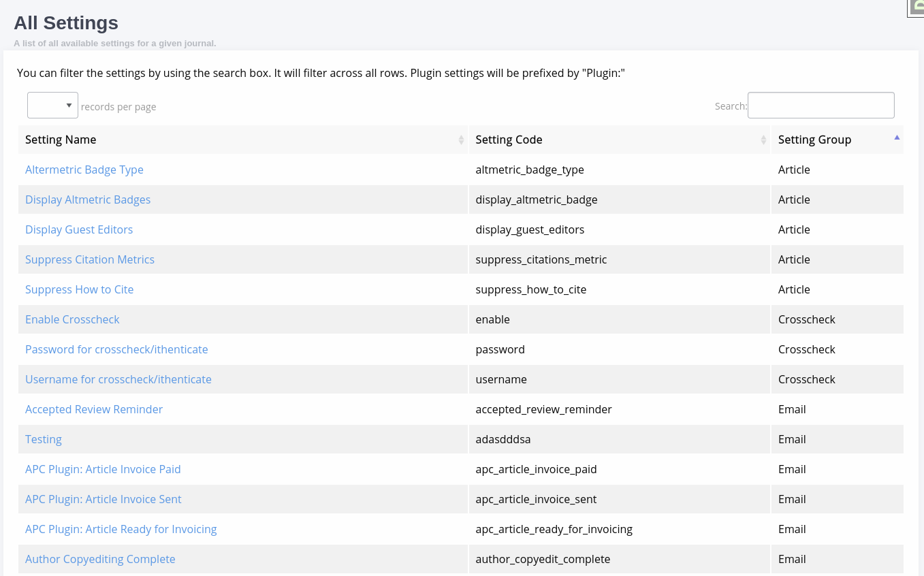Open Display Altmetric Badges setting
The image size is (924, 576).
(x=88, y=199)
